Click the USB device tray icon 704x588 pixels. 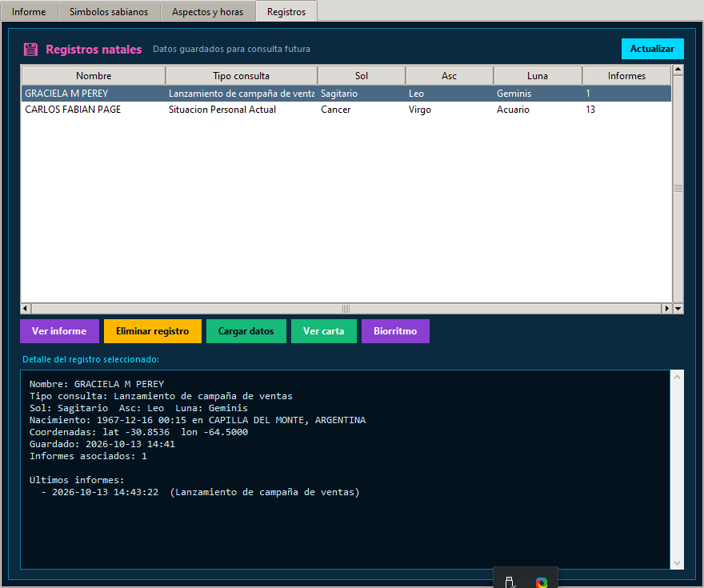(x=509, y=582)
